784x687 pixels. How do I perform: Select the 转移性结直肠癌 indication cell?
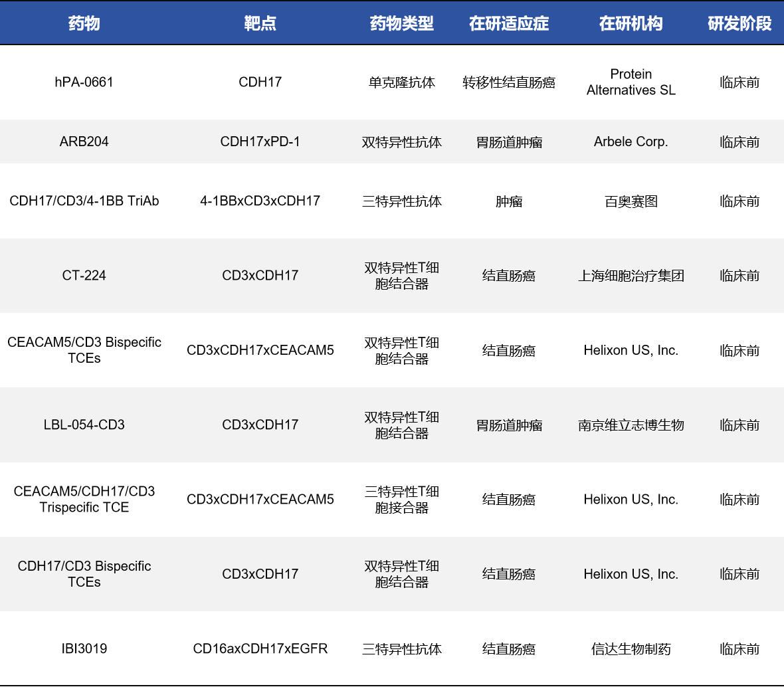(x=508, y=82)
